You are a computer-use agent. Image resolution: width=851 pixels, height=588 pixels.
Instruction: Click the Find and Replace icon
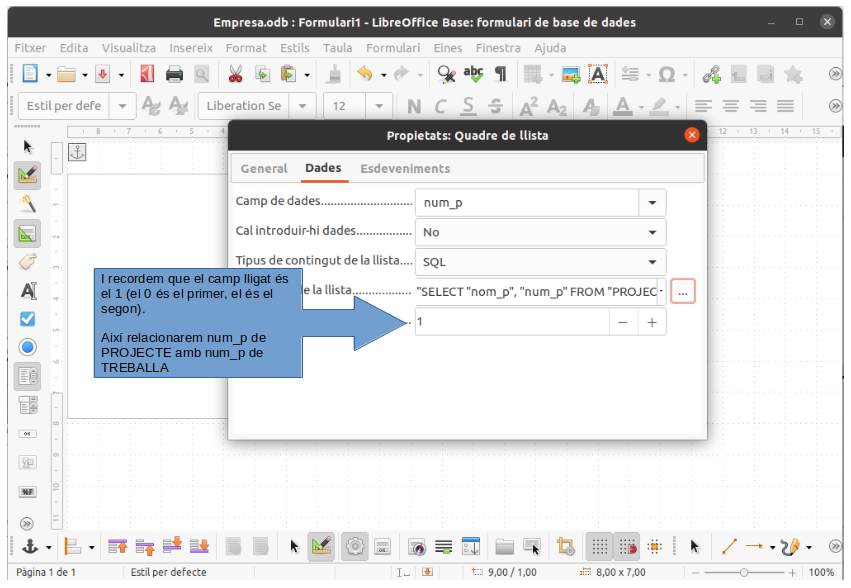coord(446,74)
